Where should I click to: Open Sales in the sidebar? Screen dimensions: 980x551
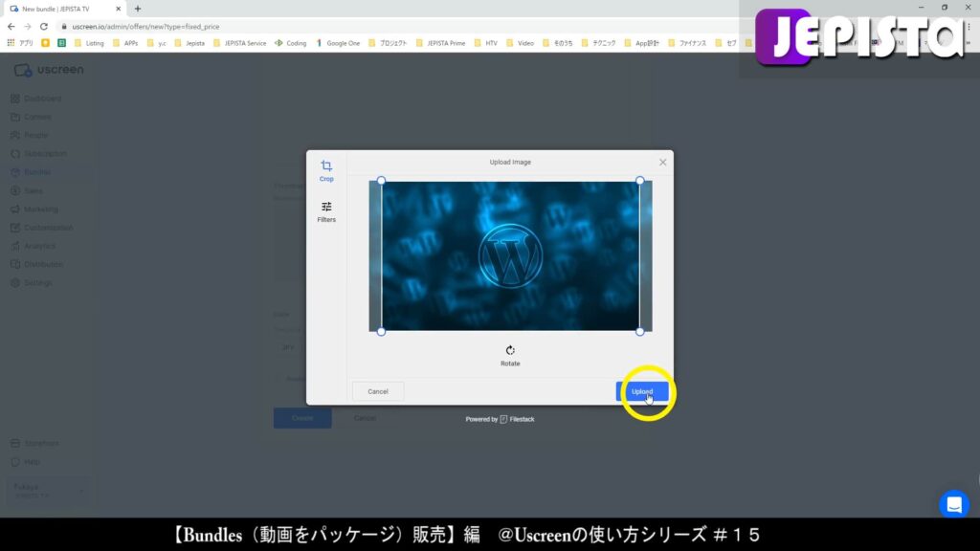(x=27, y=190)
